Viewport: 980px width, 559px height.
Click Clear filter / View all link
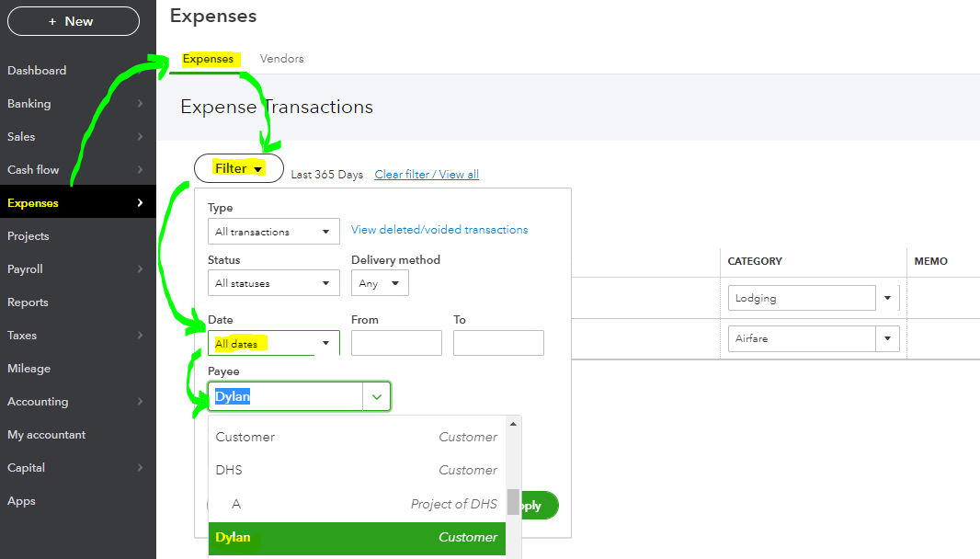pyautogui.click(x=427, y=175)
